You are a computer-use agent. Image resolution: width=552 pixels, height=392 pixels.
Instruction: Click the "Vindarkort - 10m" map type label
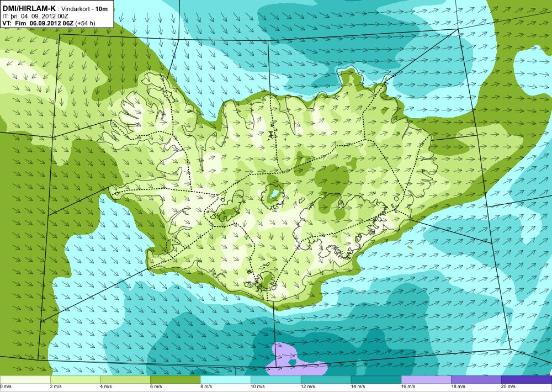pos(84,9)
